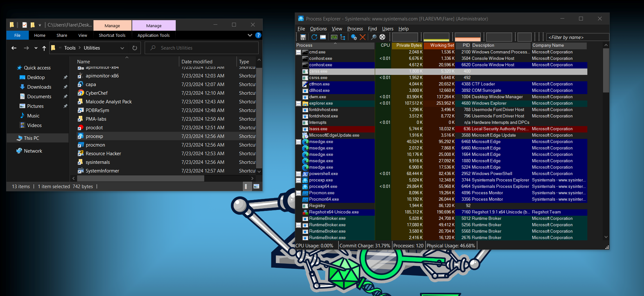Click the CPU usage history mini graph
Viewport: 644px width, 296px height.
(405, 37)
